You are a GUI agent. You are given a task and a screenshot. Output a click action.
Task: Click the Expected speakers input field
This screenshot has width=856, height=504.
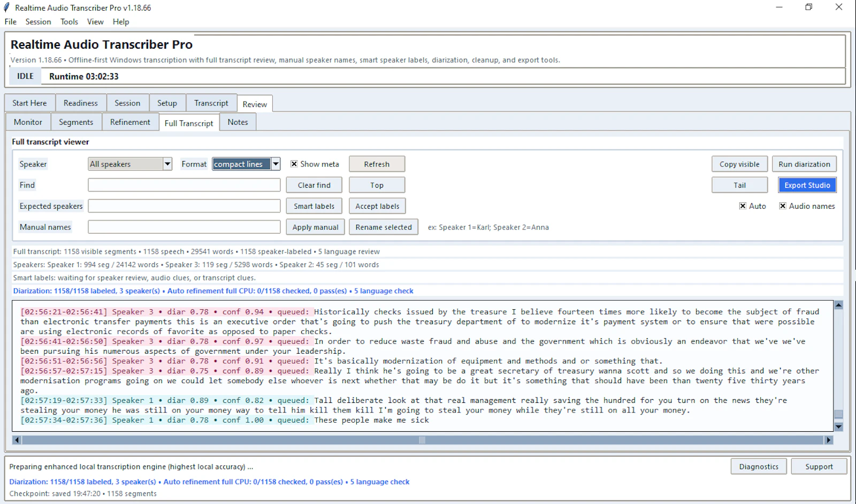click(x=184, y=206)
